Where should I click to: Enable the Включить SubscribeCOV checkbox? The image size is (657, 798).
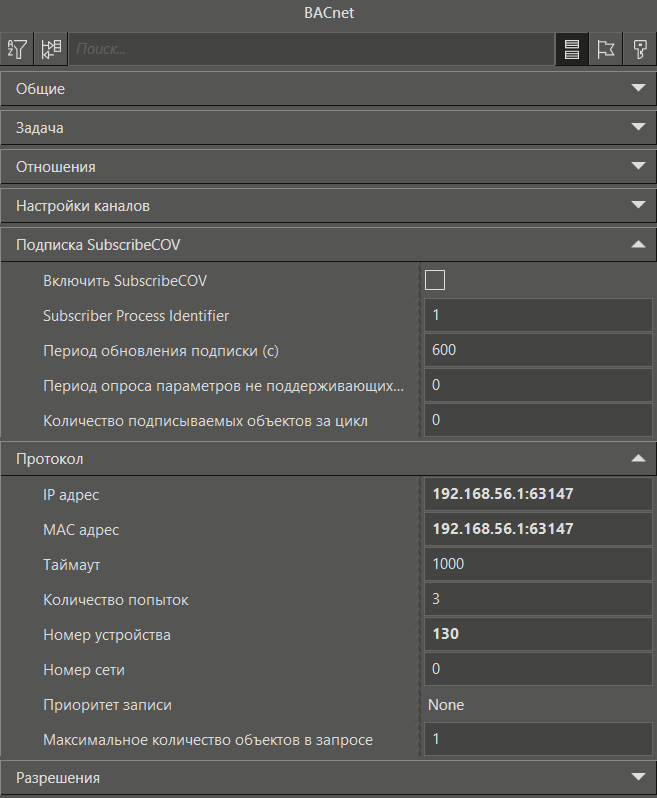click(435, 280)
